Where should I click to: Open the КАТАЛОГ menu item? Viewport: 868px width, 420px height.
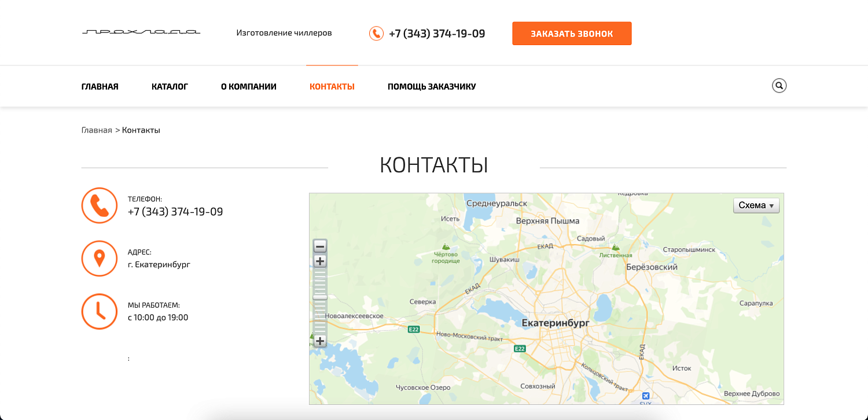coord(170,87)
